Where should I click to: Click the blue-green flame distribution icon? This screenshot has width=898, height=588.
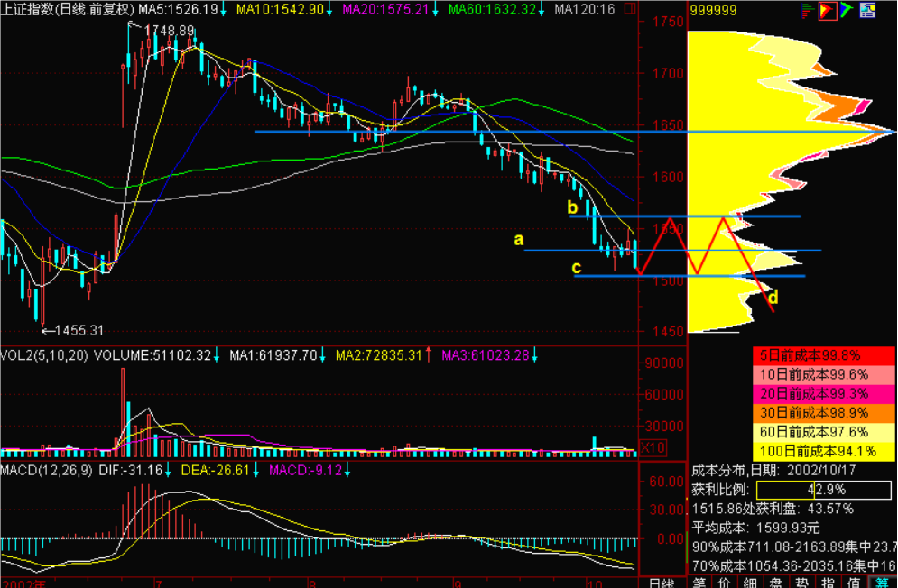[x=846, y=11]
